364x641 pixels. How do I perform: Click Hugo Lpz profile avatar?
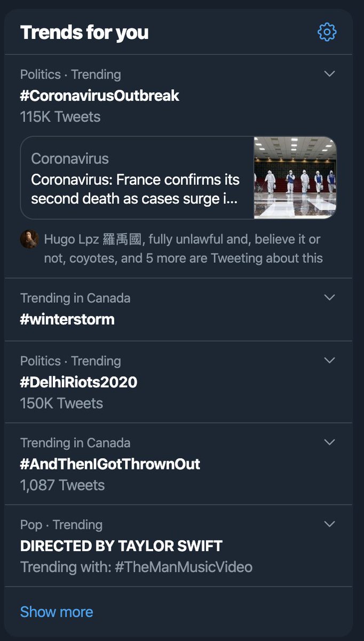tap(29, 239)
